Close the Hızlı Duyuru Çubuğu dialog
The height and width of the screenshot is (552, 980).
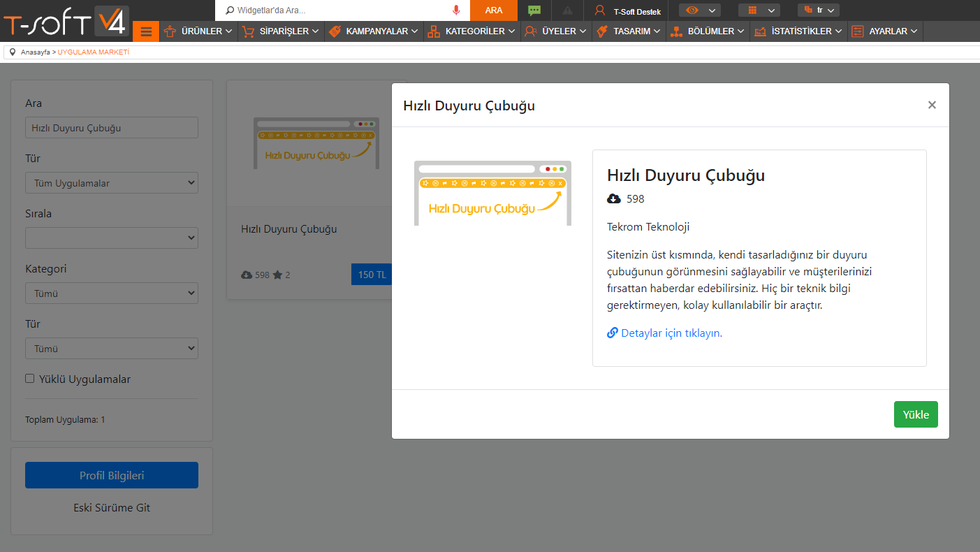932,105
